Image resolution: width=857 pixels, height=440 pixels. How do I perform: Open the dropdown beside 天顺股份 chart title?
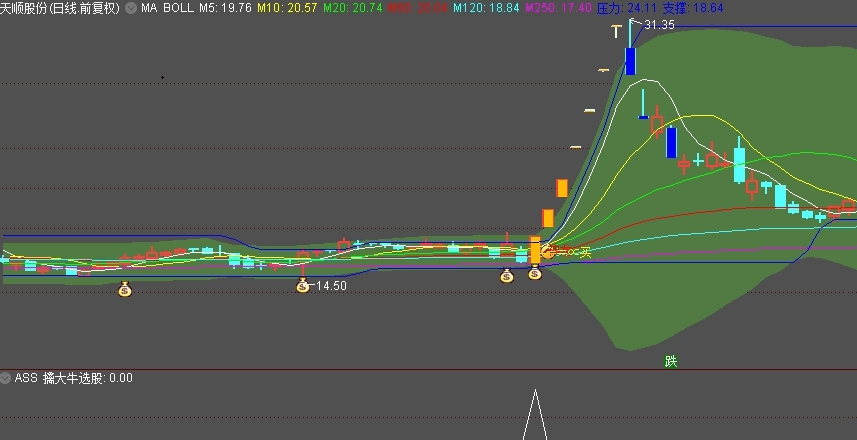[x=131, y=8]
